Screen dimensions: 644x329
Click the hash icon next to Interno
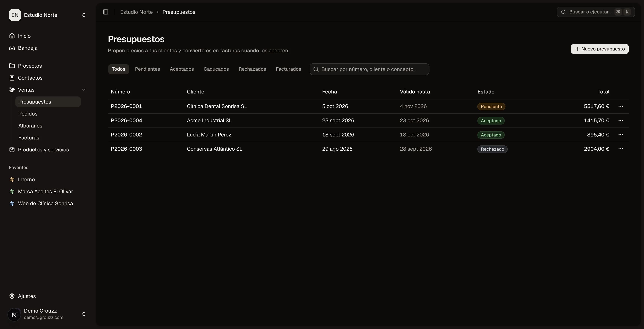(12, 179)
